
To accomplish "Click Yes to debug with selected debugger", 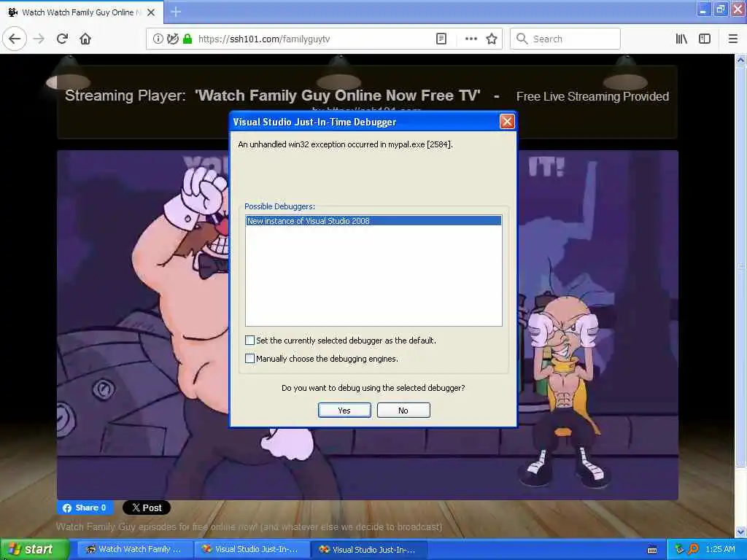I will tap(344, 411).
